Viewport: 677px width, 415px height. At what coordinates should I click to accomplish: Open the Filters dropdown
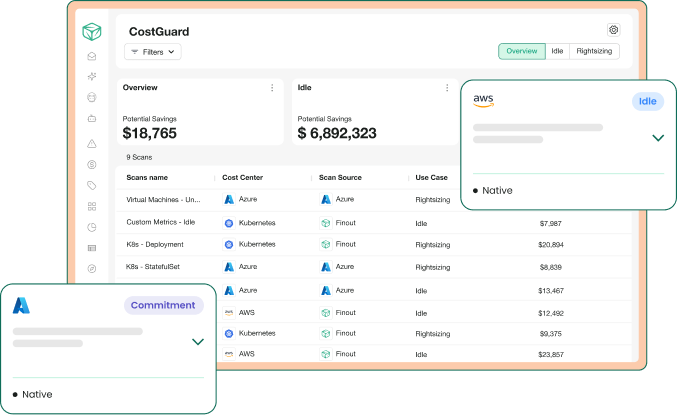153,52
